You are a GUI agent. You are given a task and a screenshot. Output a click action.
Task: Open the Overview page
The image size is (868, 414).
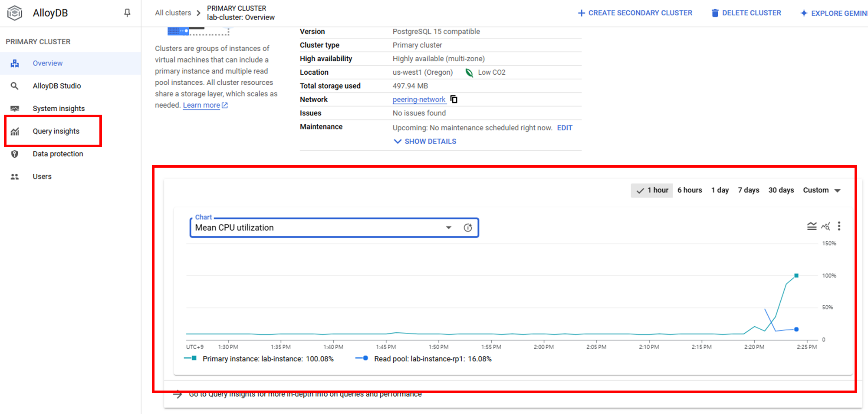point(48,63)
